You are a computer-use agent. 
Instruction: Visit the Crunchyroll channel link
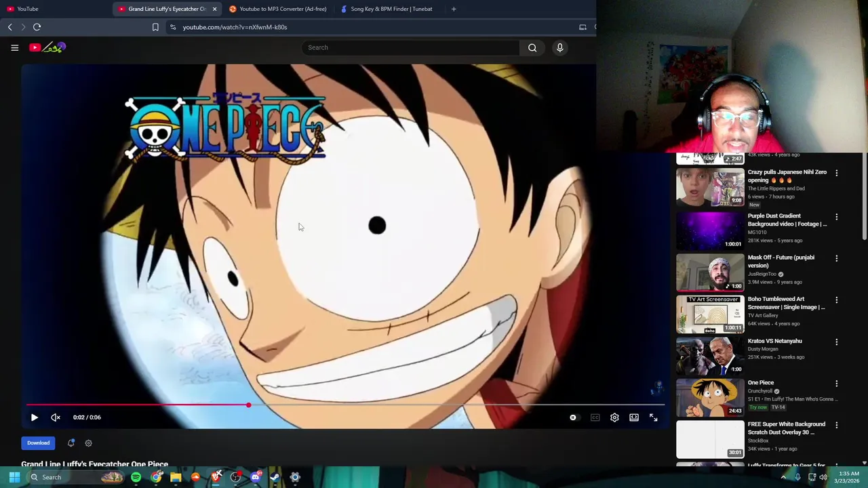pos(760,391)
